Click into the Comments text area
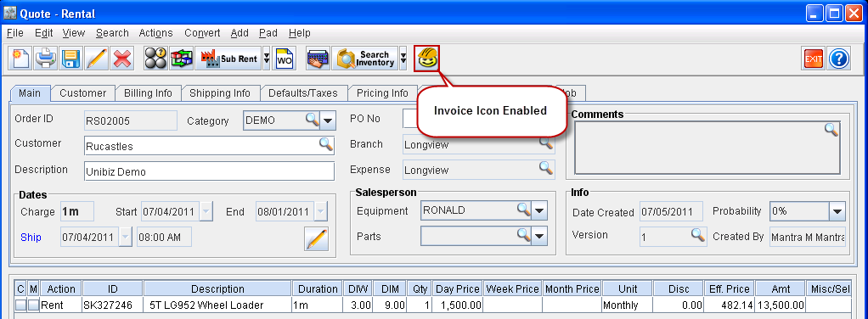 coord(707,148)
